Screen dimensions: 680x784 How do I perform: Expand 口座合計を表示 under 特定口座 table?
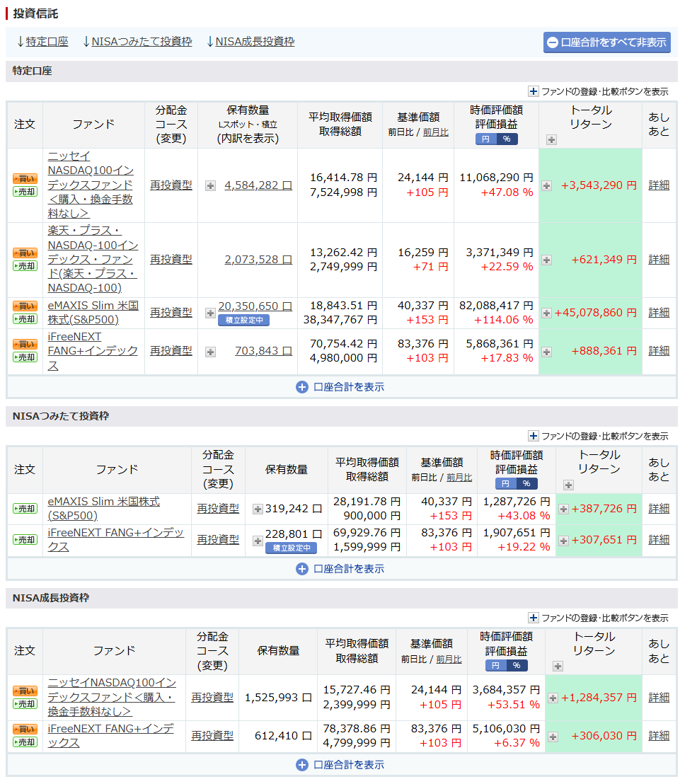(340, 387)
